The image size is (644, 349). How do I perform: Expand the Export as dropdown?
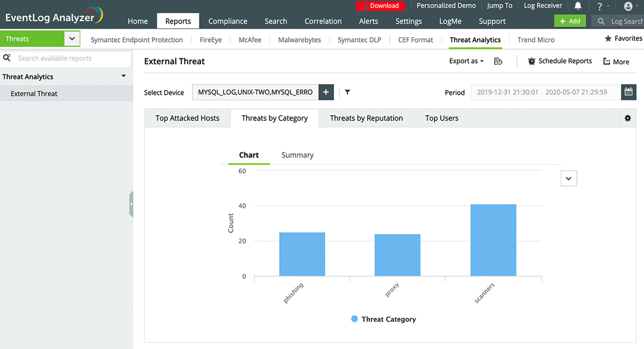[x=466, y=61]
